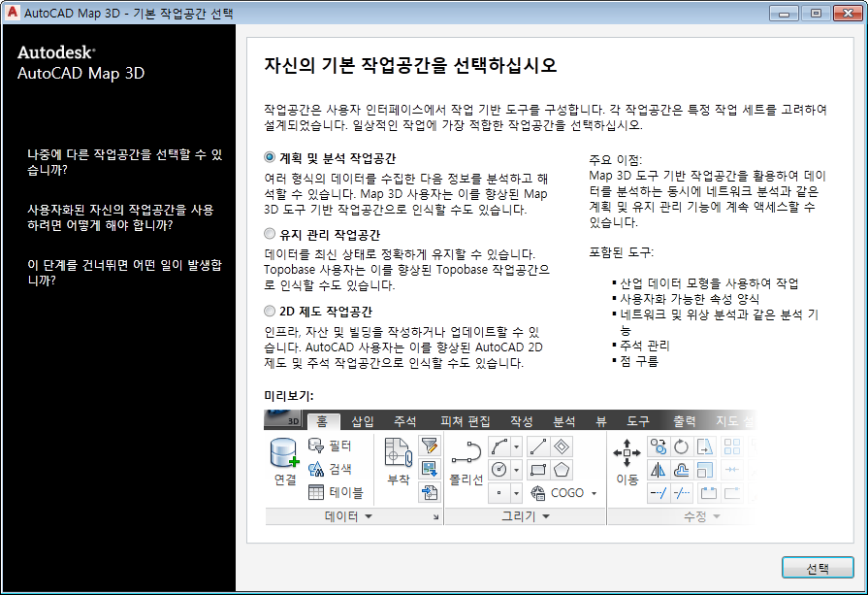Open the '나중에 다른 작업공간을 선택할 수 있습니까?' help link
This screenshot has width=868, height=595.
[x=125, y=162]
